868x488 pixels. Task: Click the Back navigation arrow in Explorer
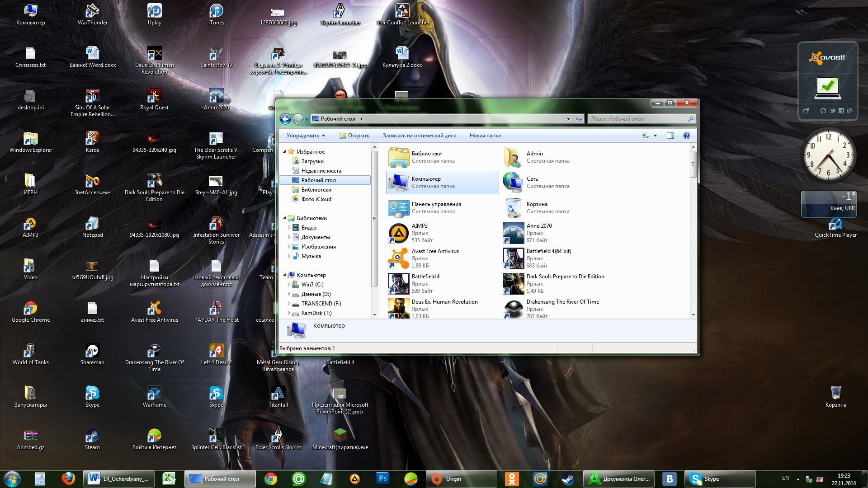(x=285, y=119)
